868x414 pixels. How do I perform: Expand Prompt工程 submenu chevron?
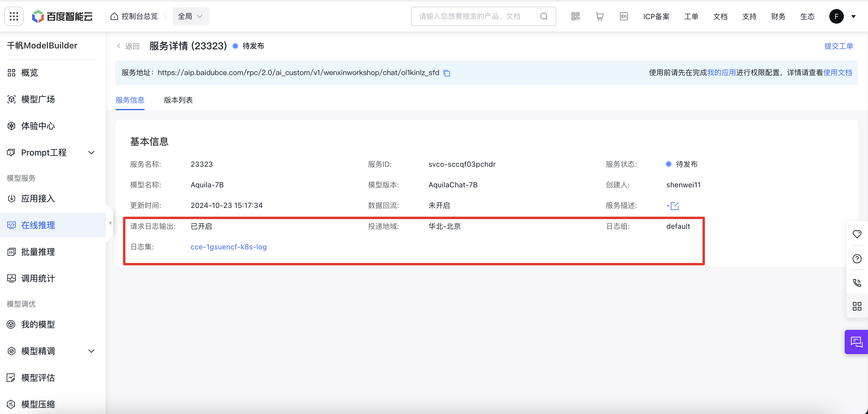tap(91, 153)
